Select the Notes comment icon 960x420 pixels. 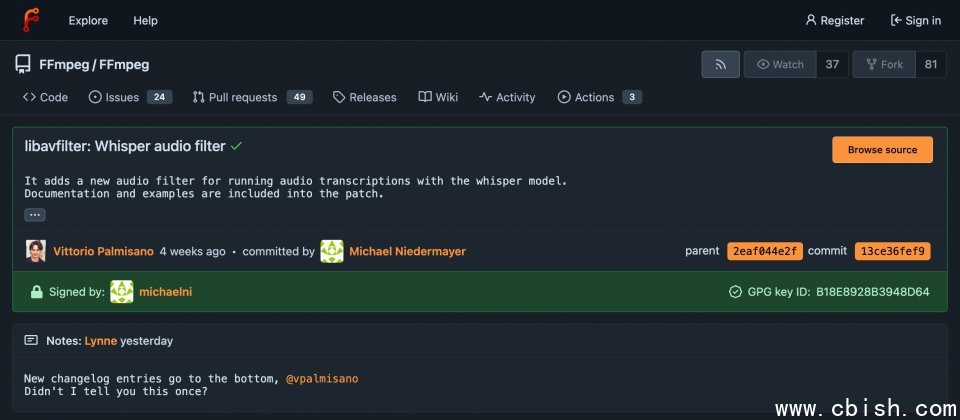tap(31, 340)
